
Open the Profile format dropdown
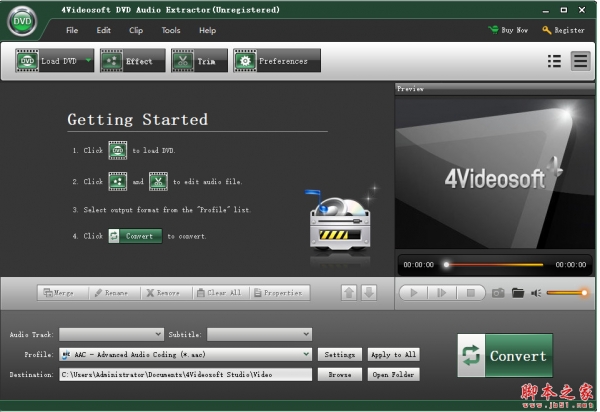tap(186, 355)
